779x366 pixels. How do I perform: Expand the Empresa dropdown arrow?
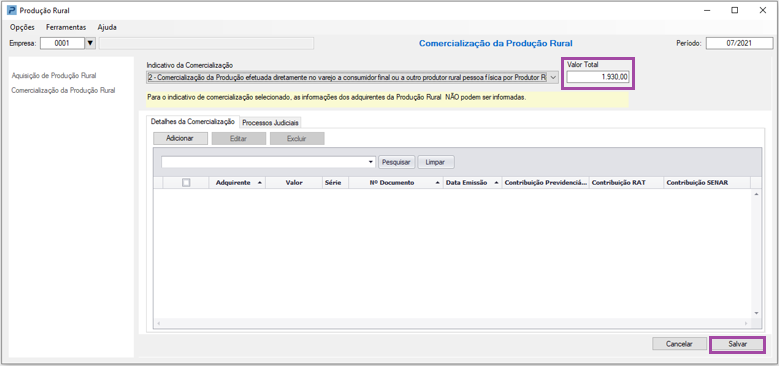[90, 43]
